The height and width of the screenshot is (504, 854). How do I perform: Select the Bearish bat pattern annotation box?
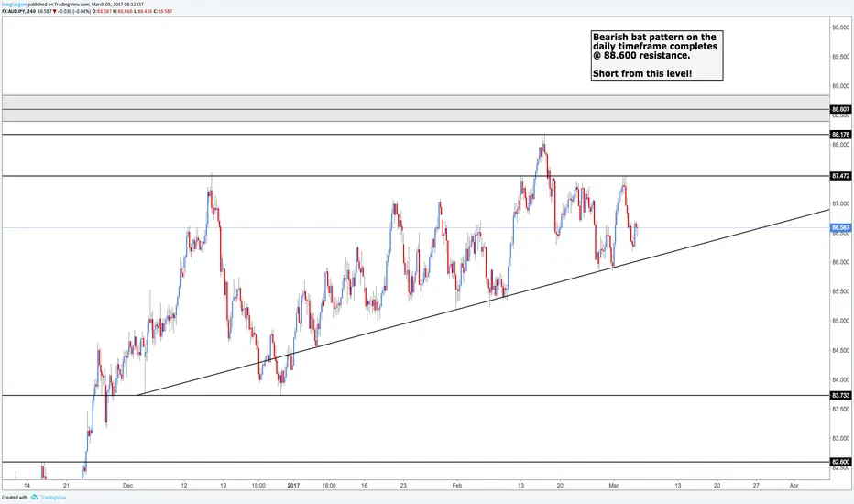pyautogui.click(x=657, y=56)
